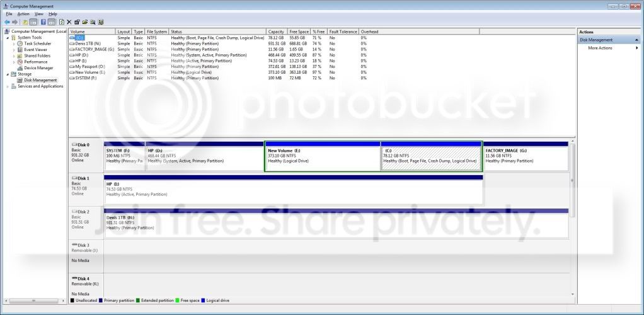644x315 pixels.
Task: Expand the Event Viewer node
Action: coord(14,50)
